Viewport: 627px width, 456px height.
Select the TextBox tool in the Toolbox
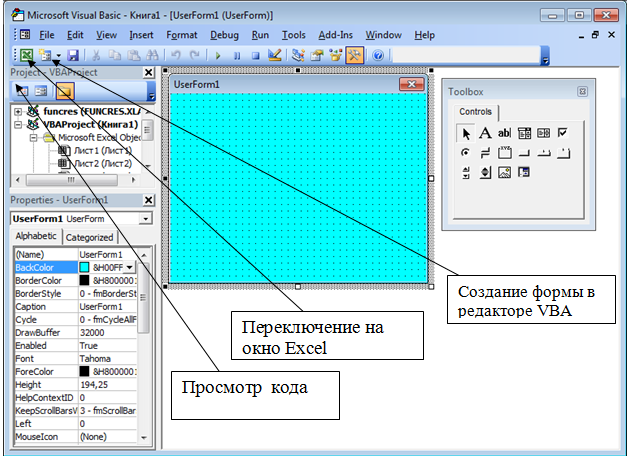(x=504, y=133)
